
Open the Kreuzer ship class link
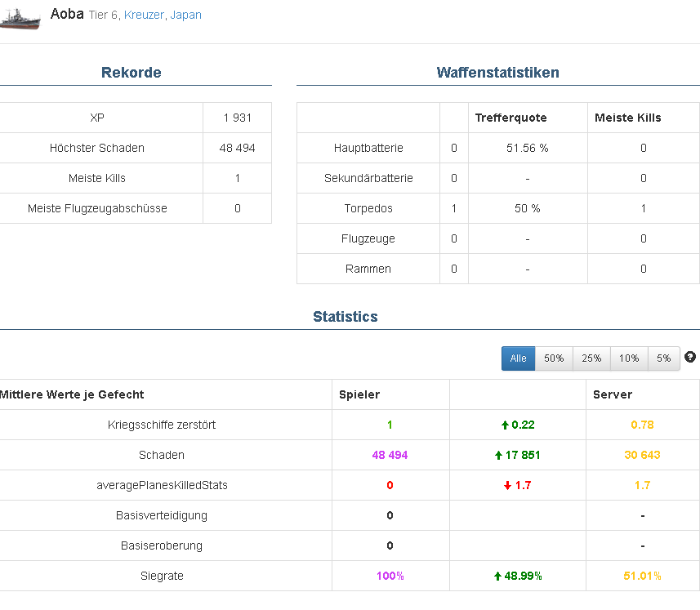tap(145, 16)
